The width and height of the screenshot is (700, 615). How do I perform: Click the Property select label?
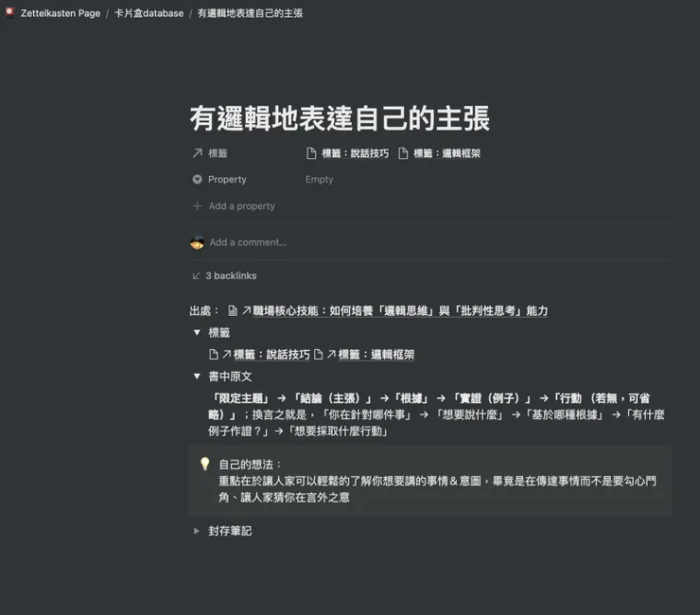coord(227,179)
